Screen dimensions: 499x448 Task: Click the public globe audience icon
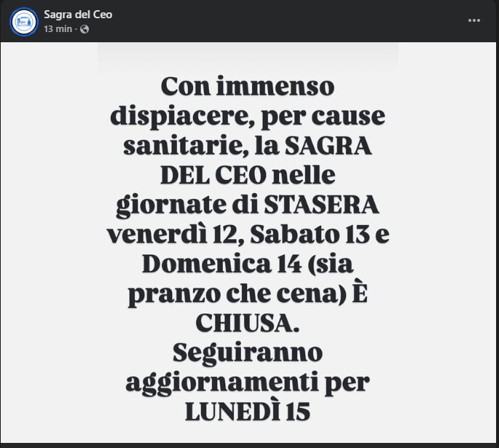[x=85, y=29]
